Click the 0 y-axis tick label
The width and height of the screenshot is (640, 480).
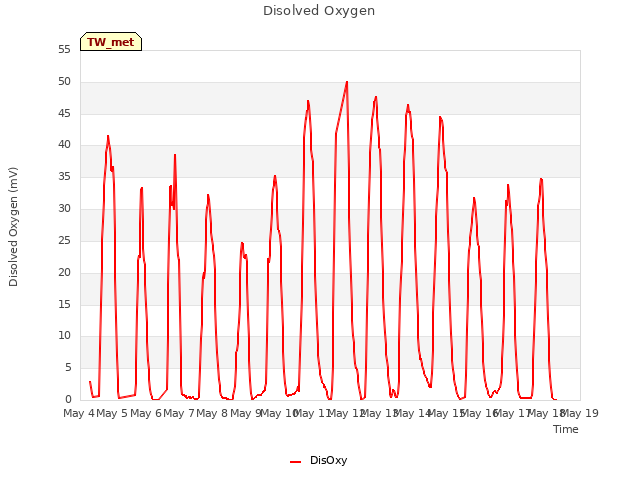point(68,400)
